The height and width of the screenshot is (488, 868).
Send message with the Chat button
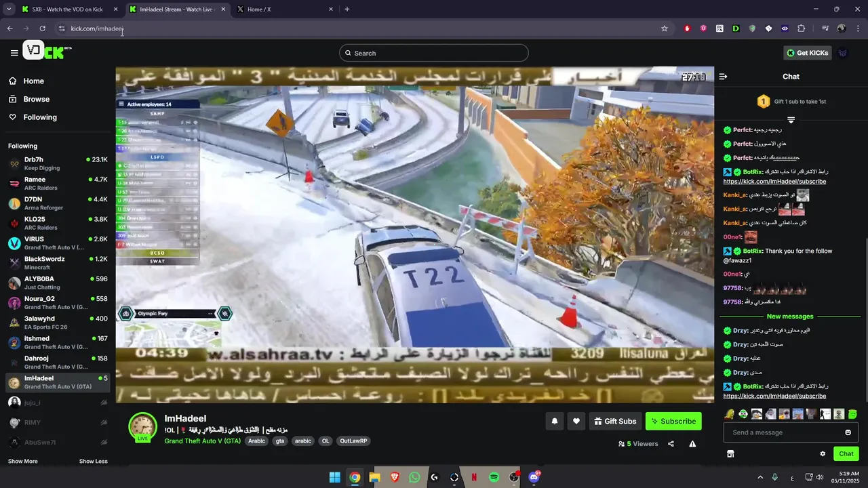(x=846, y=453)
